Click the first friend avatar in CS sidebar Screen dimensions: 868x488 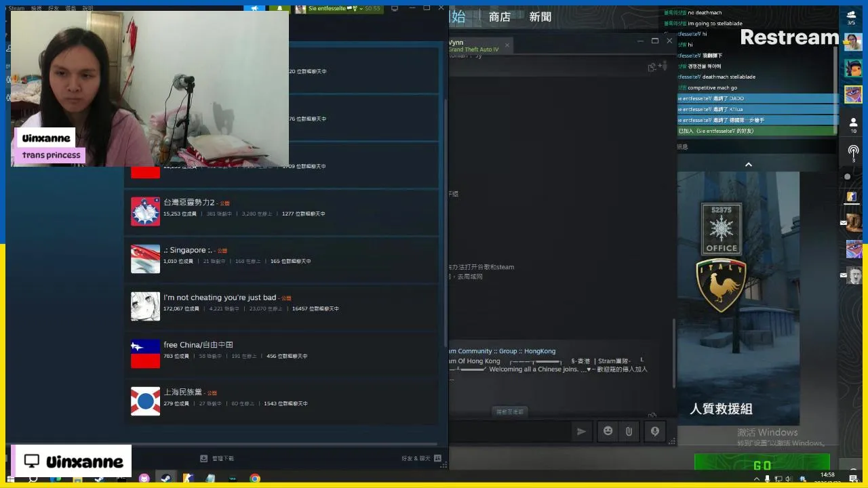[853, 42]
